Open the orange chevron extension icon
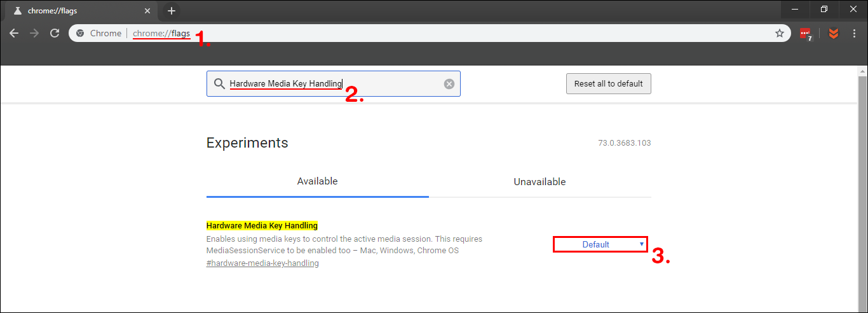The image size is (868, 313). point(834,33)
